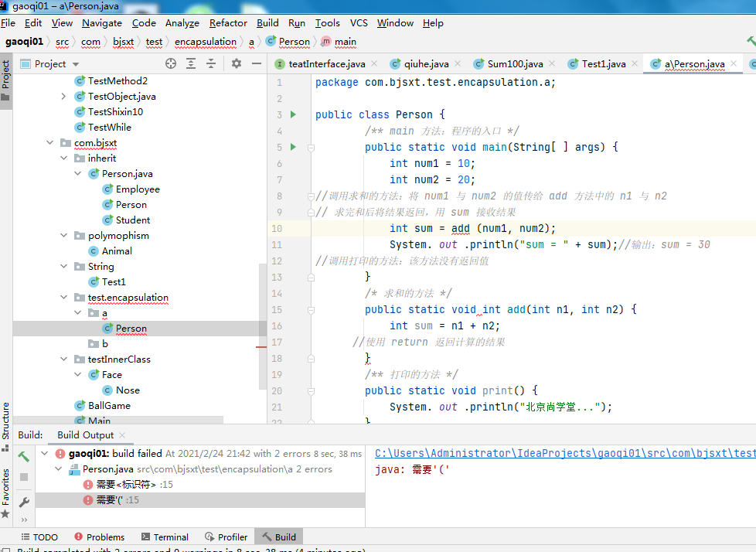
Task: Collapse the polymophism folder
Action: pos(63,235)
